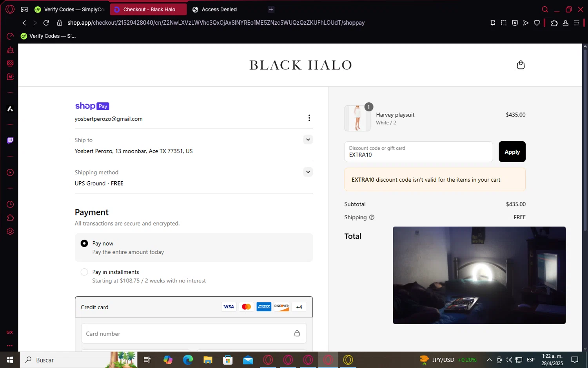The height and width of the screenshot is (368, 588).
Task: Expand the Shipping method section
Action: pos(308,172)
